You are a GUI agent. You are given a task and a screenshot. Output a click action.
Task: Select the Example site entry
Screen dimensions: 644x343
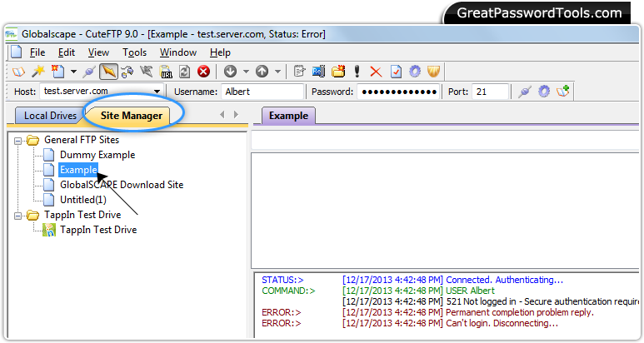78,170
